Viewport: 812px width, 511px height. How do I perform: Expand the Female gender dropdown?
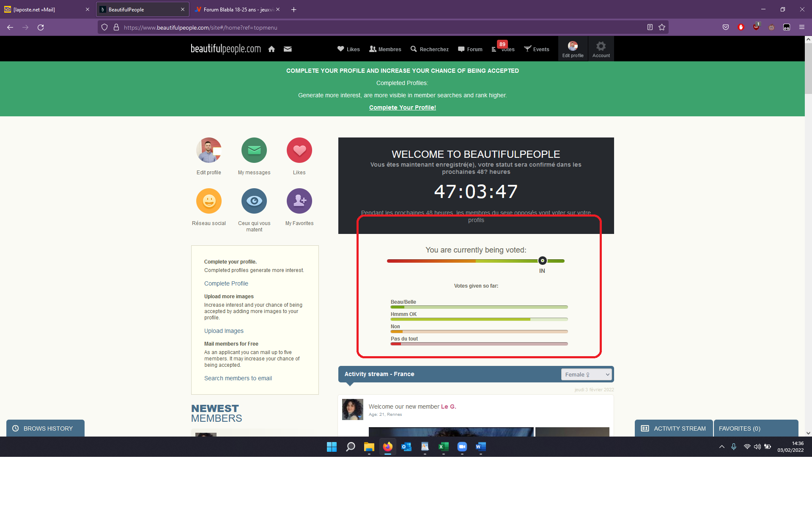pos(586,374)
